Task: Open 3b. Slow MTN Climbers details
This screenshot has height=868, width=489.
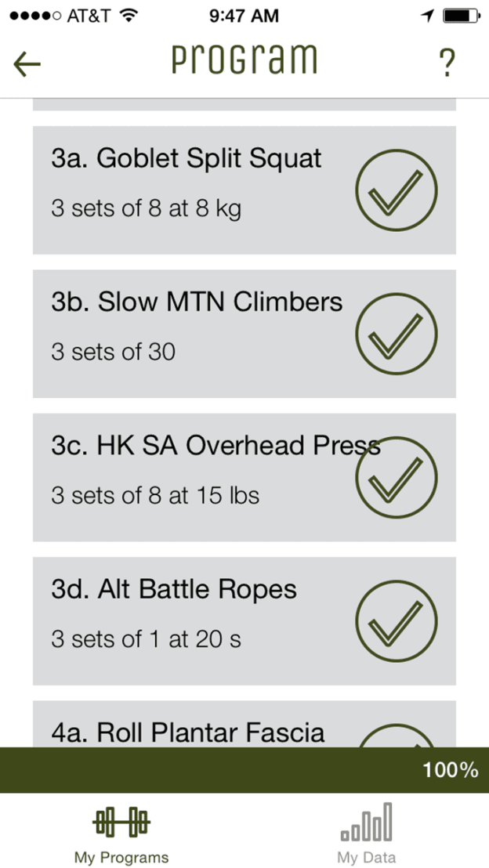Action: point(197,302)
